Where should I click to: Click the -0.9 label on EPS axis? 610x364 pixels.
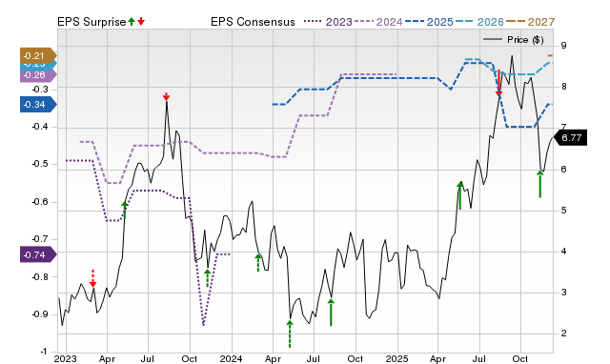[x=40, y=314]
